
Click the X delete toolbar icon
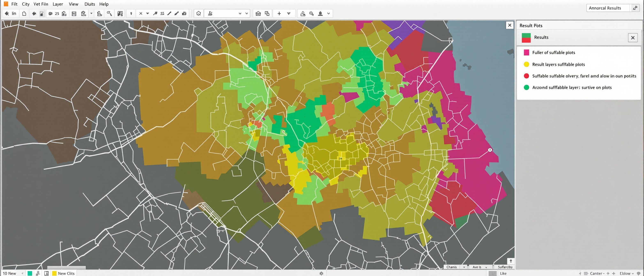[x=141, y=14]
